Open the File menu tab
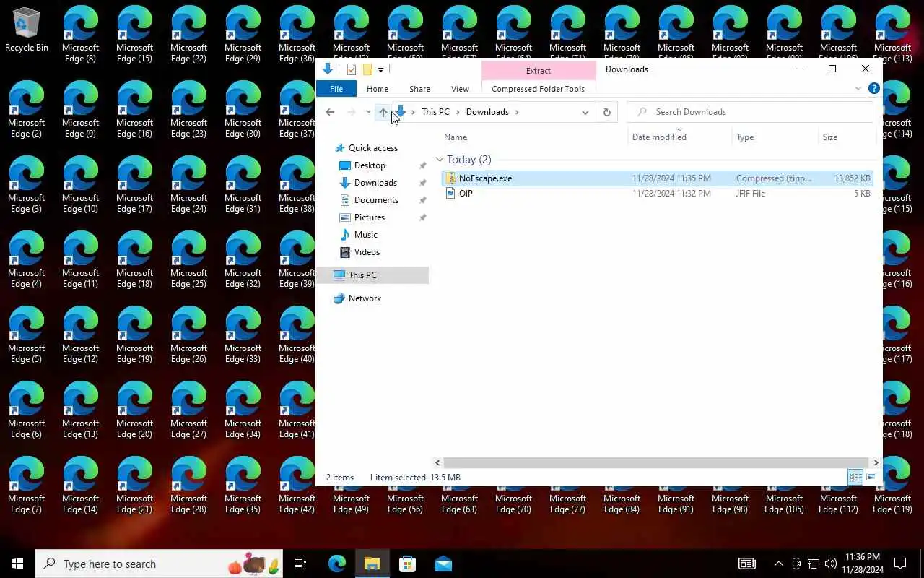 pyautogui.click(x=336, y=89)
